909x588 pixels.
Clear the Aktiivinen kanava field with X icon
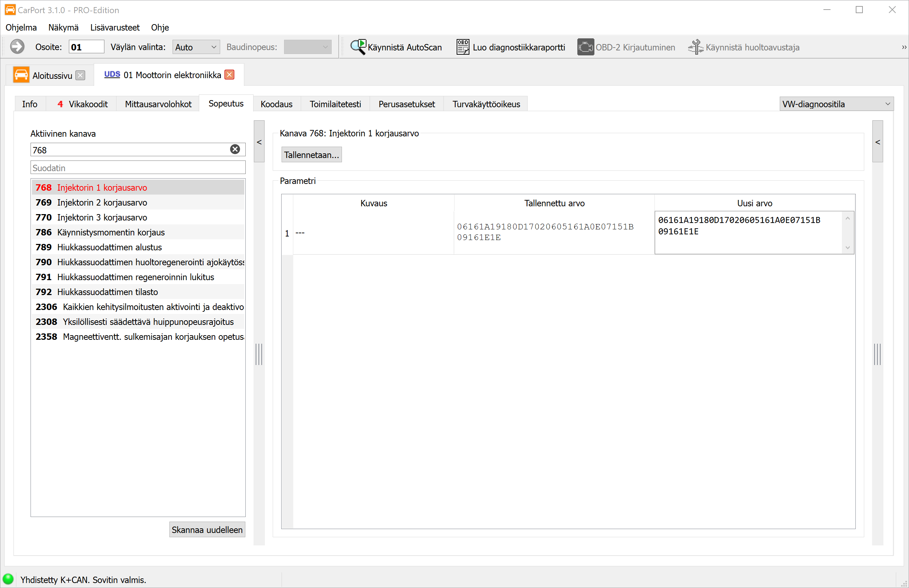[x=235, y=149]
